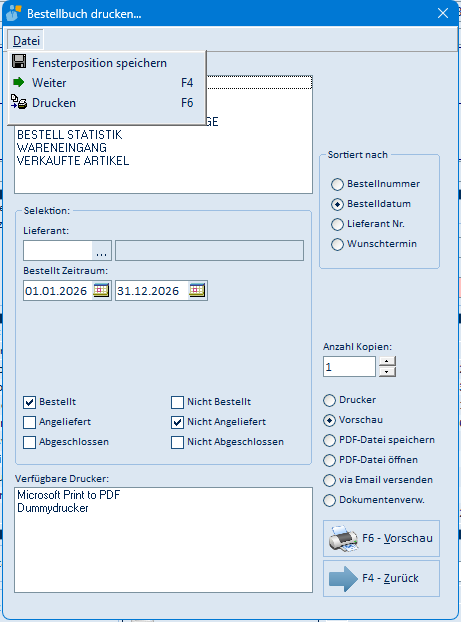Screen dimensions: 461x622
Task: Open Lieferant lookup with the ellipsis button
Action: [x=102, y=251]
